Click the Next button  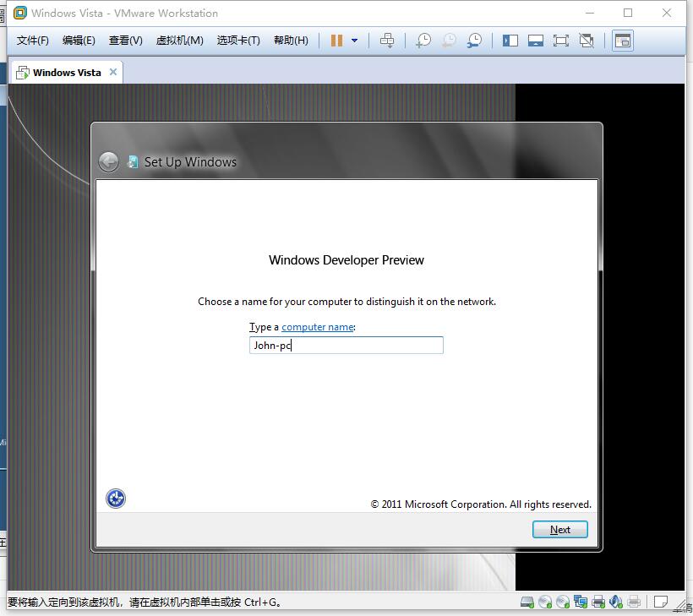560,530
